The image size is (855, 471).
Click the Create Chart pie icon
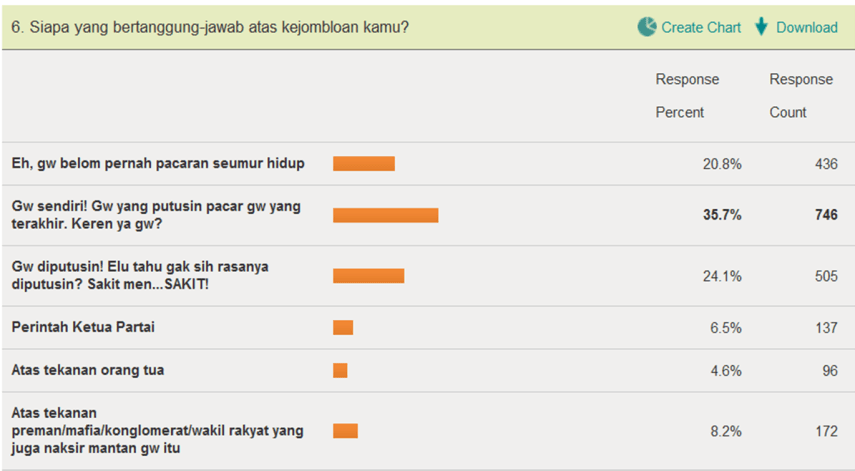pos(647,27)
